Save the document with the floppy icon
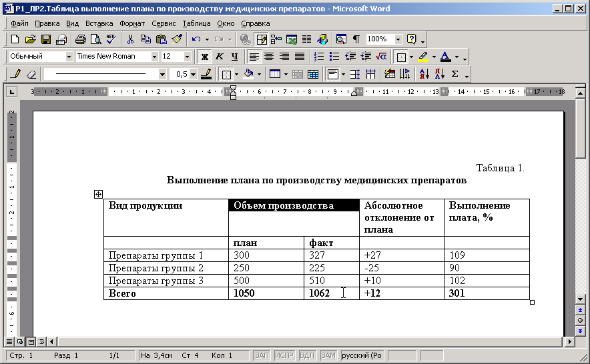 (46, 39)
